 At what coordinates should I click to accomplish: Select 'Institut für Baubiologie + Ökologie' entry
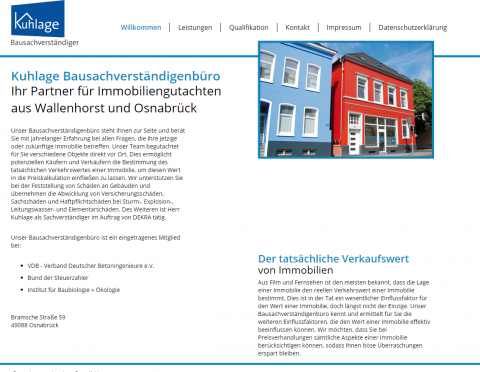(73, 290)
